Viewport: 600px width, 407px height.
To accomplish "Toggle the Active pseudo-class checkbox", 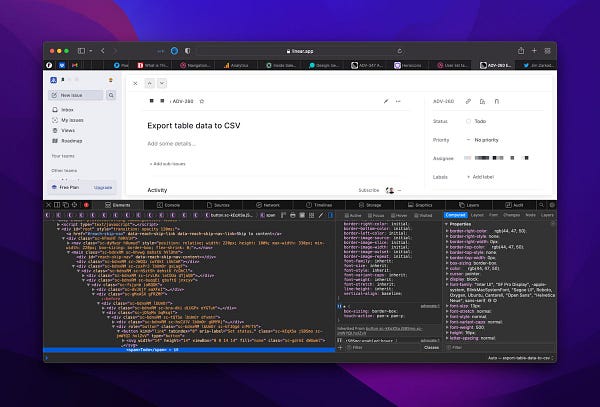I will [x=346, y=215].
